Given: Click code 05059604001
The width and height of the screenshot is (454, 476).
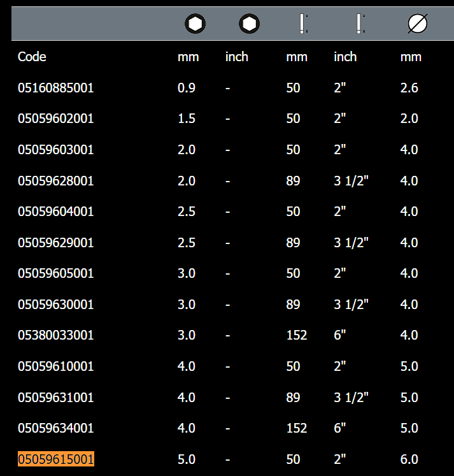Looking at the screenshot, I should (56, 212).
